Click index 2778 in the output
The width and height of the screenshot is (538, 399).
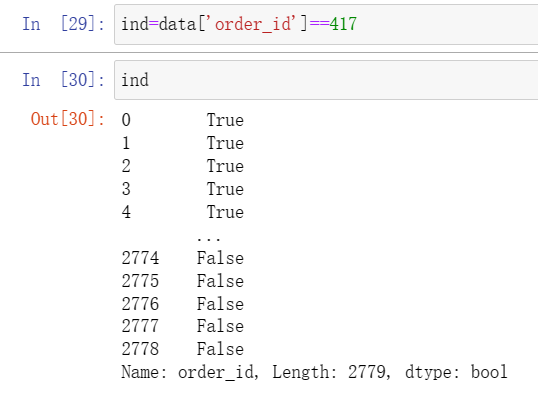140,349
